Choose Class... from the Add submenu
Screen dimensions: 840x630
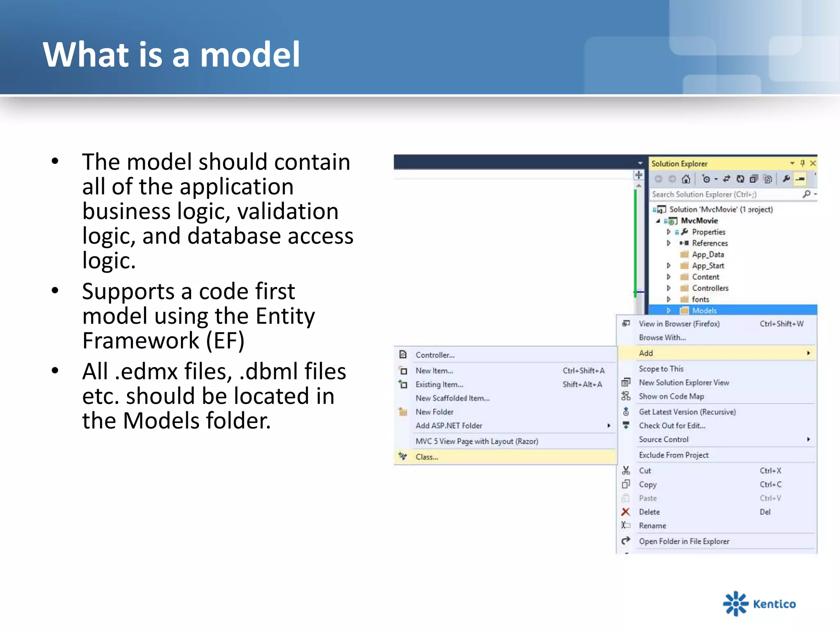pos(427,457)
